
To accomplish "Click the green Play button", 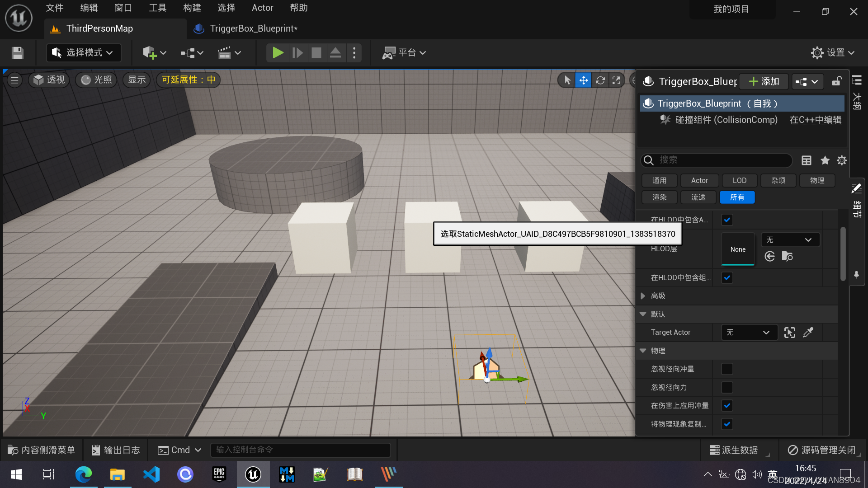I will pyautogui.click(x=278, y=53).
